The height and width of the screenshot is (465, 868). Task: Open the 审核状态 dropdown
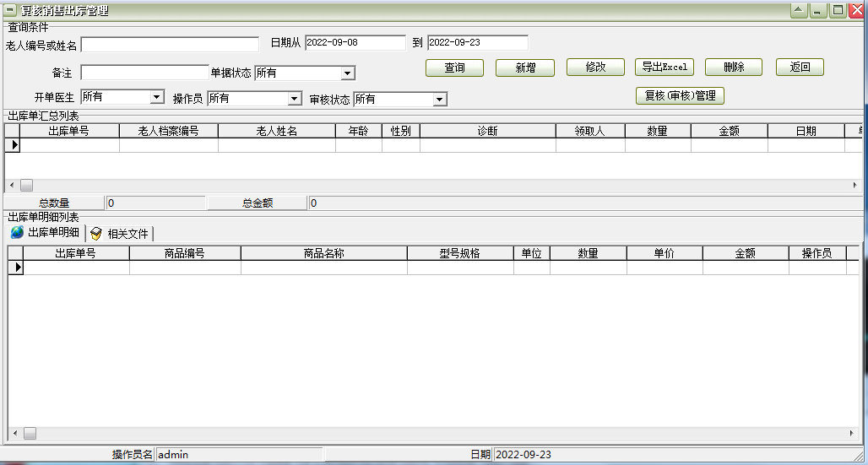439,100
